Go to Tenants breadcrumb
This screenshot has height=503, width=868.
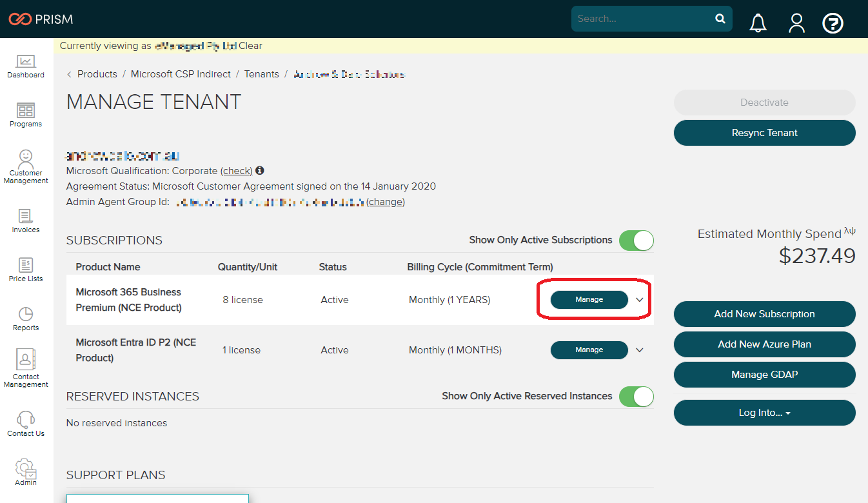click(261, 74)
